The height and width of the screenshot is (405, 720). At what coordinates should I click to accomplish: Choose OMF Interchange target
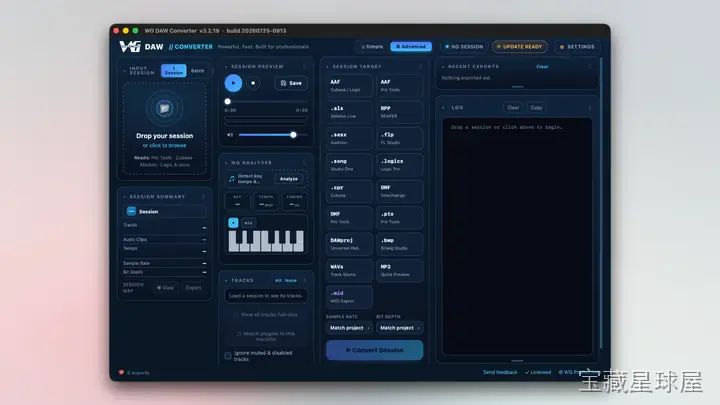tap(399, 191)
